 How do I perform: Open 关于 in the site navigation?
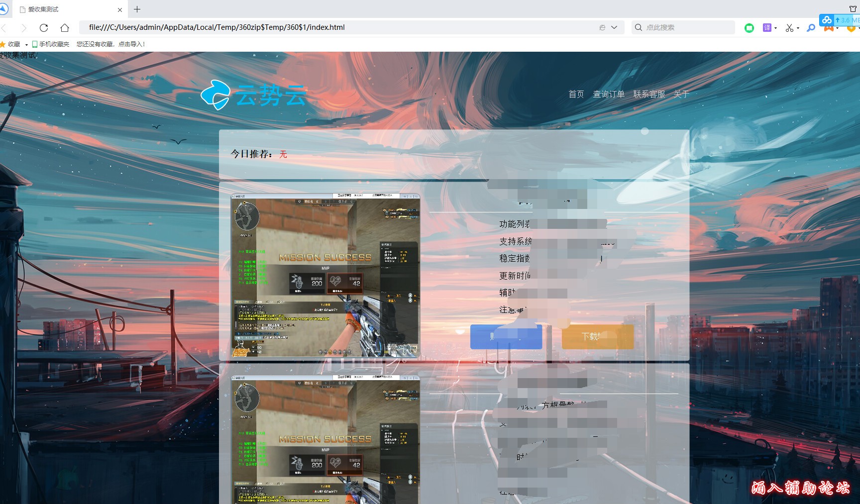[x=681, y=94]
